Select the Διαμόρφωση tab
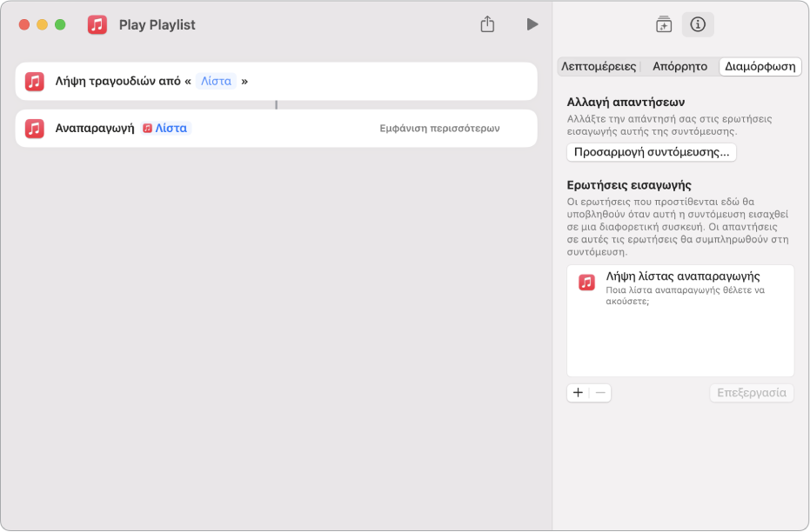Viewport: 810px width, 532px height. coord(760,67)
